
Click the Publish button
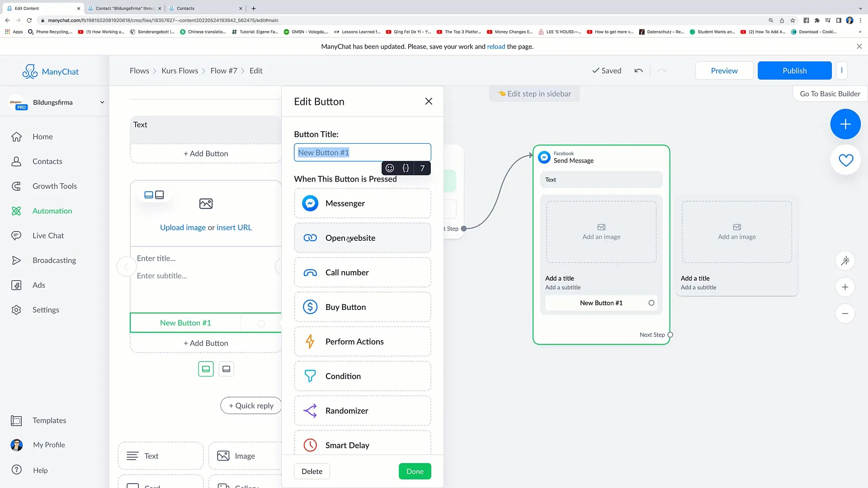(x=794, y=70)
